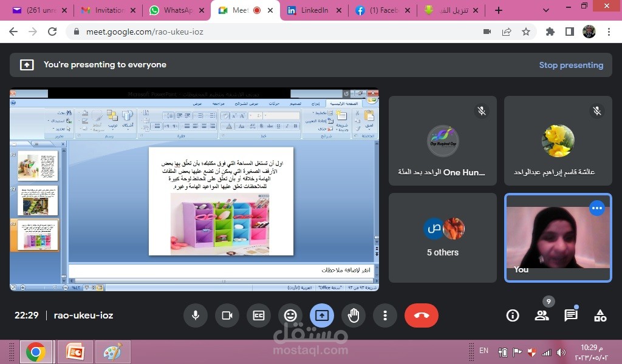Raise your hand in the meeting

coord(354,315)
